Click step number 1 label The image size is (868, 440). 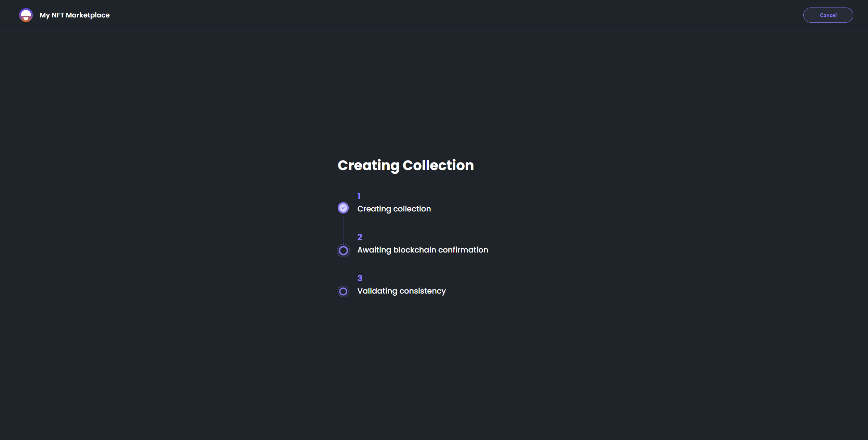[x=359, y=196]
